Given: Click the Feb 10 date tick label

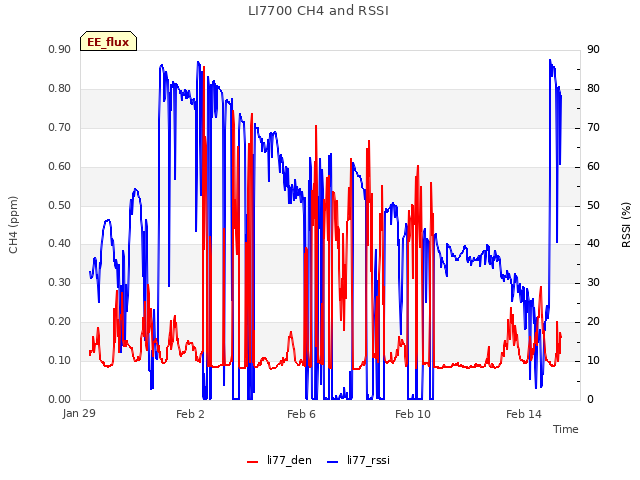Looking at the screenshot, I should (x=413, y=414).
